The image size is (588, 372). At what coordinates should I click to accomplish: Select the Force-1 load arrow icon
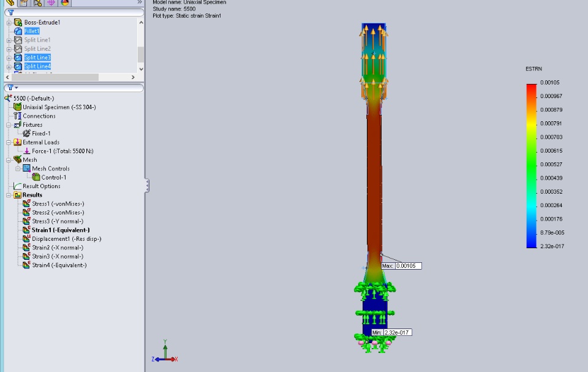(x=26, y=151)
